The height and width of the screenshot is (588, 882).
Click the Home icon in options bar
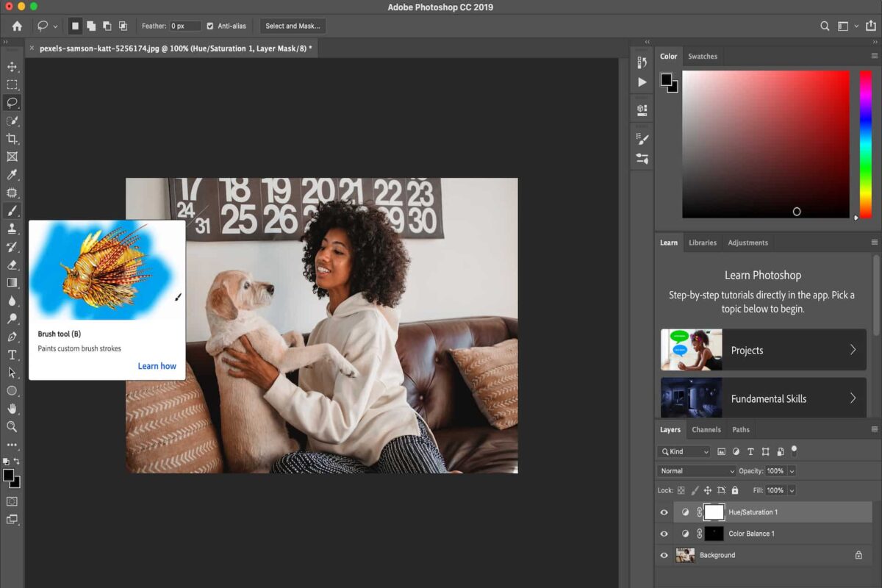tap(17, 26)
